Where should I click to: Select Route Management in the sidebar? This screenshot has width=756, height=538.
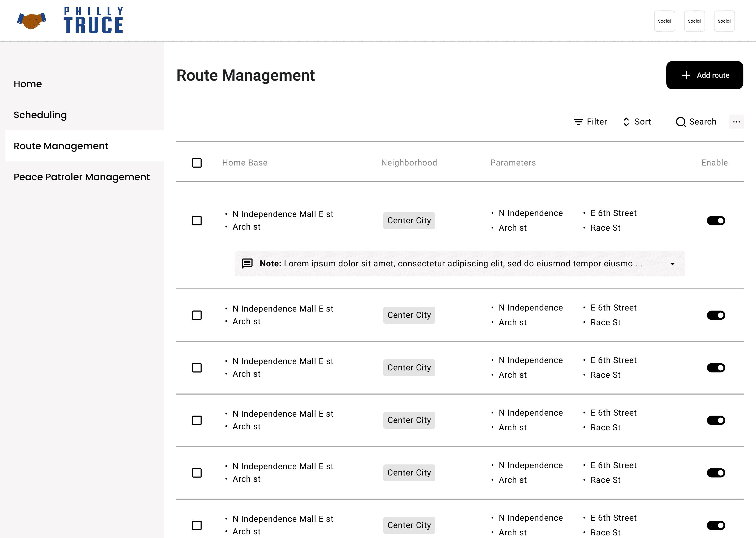[x=85, y=146]
